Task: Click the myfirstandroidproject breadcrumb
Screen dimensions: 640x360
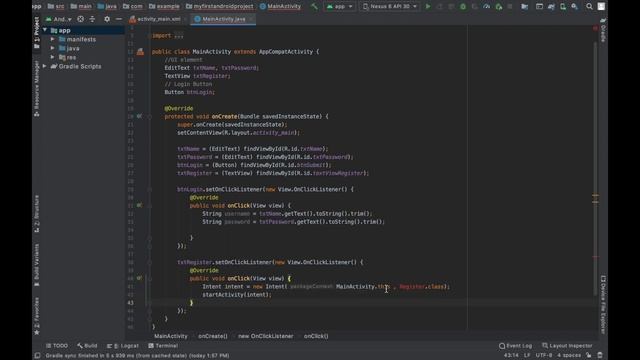Action: click(219, 7)
